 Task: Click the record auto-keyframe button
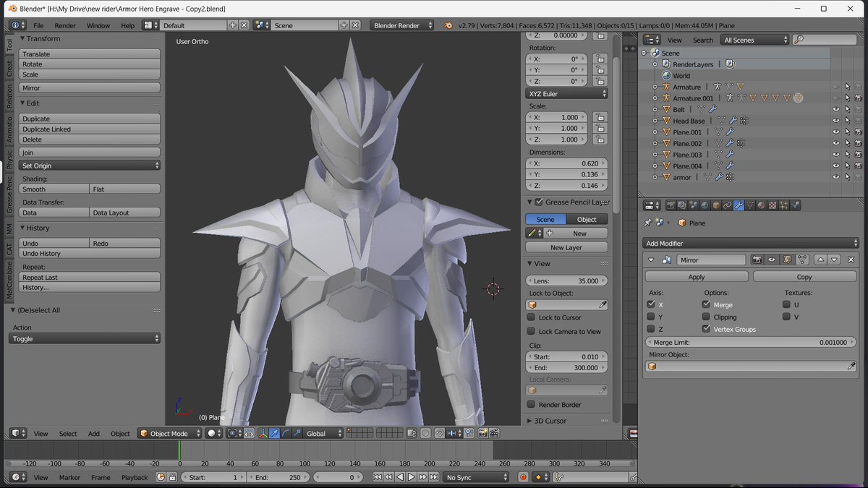pyautogui.click(x=523, y=477)
